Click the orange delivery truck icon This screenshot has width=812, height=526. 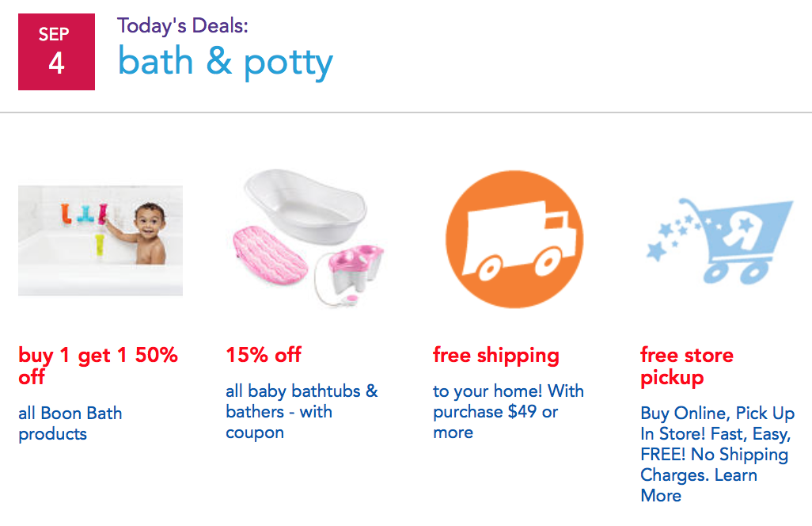point(514,239)
